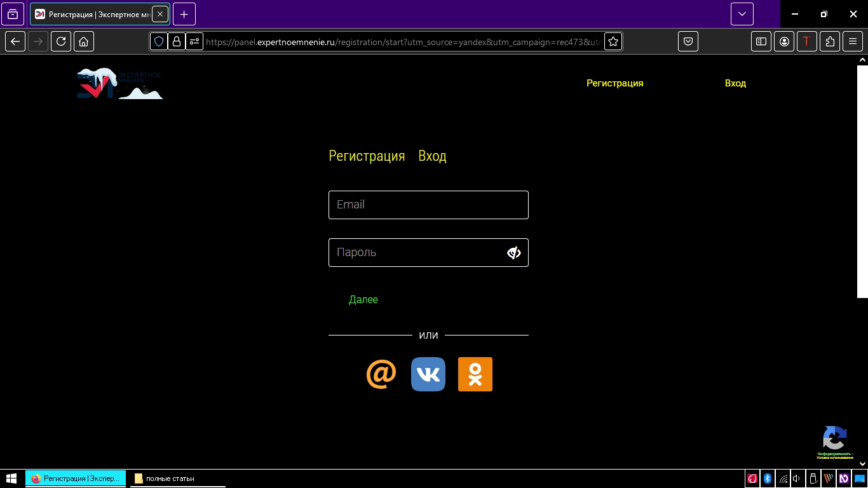Open the red T extension icon

pos(807,41)
